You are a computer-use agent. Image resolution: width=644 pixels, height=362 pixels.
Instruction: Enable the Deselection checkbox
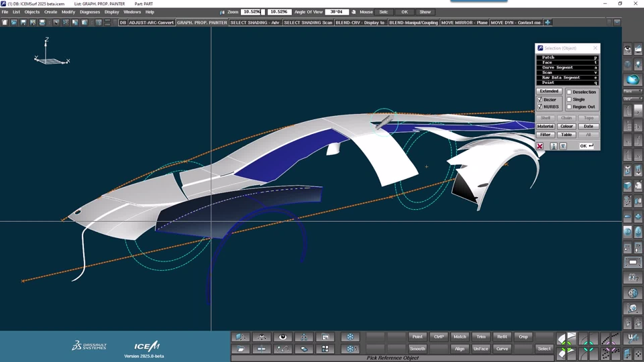point(569,92)
